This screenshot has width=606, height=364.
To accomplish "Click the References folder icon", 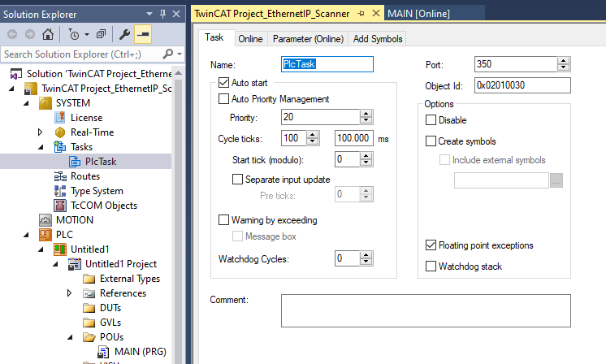I will coord(89,293).
